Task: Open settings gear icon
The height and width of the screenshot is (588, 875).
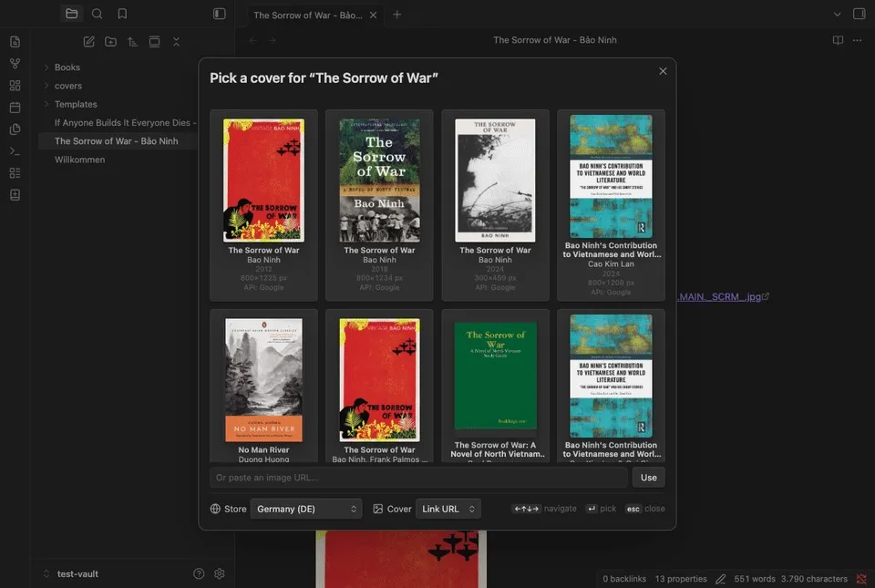Action: [220, 573]
